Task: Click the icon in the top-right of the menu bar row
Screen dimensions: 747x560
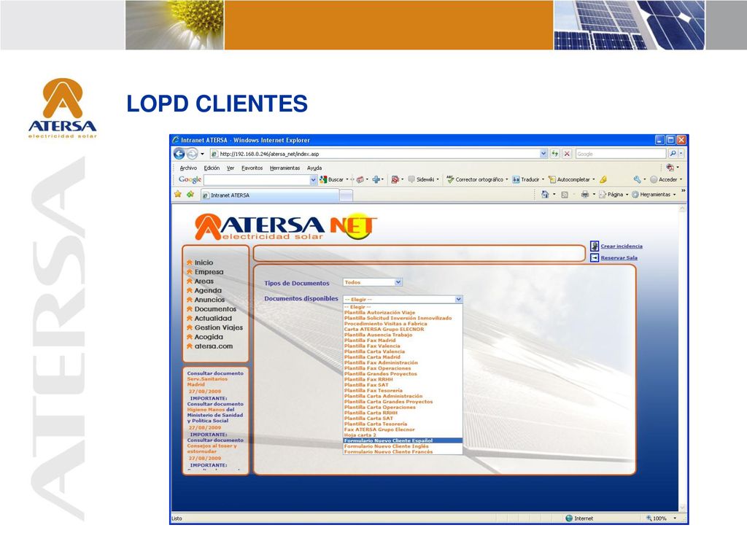Action: click(670, 167)
